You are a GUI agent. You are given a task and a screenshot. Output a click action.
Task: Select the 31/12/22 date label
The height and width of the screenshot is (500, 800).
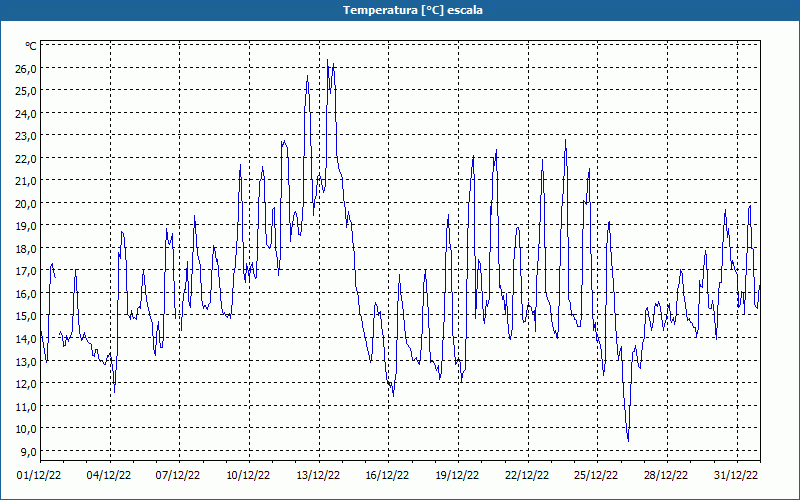click(x=736, y=475)
